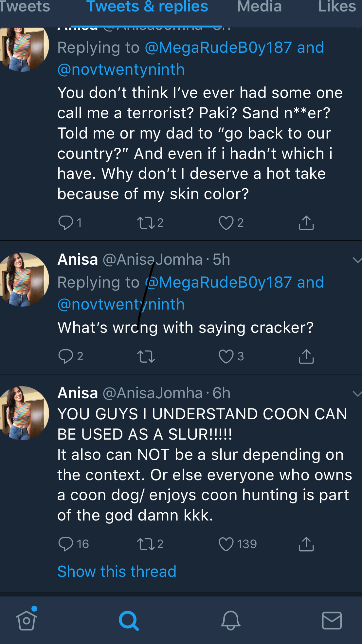Like the tweet with 139 likes
362x644 pixels.
(x=226, y=544)
